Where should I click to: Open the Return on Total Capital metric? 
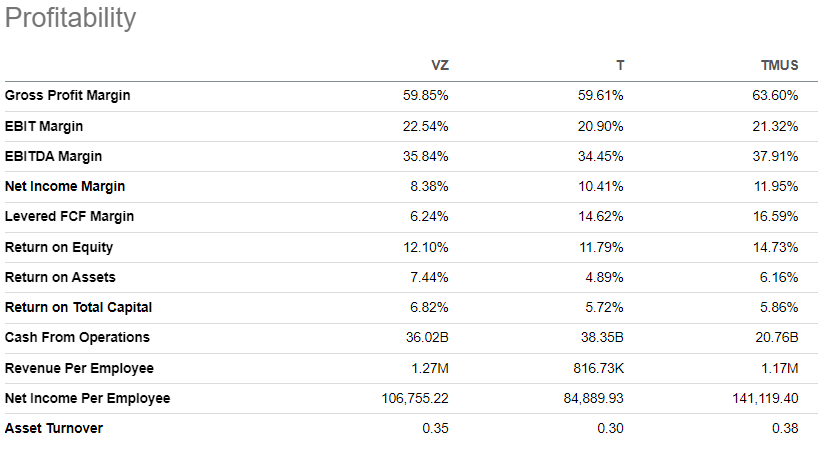[79, 307]
